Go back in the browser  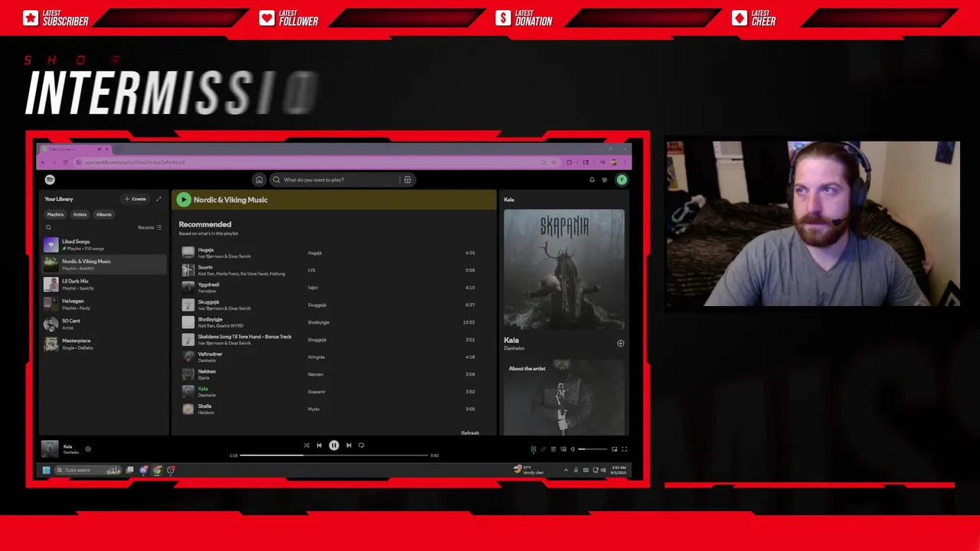coord(43,162)
